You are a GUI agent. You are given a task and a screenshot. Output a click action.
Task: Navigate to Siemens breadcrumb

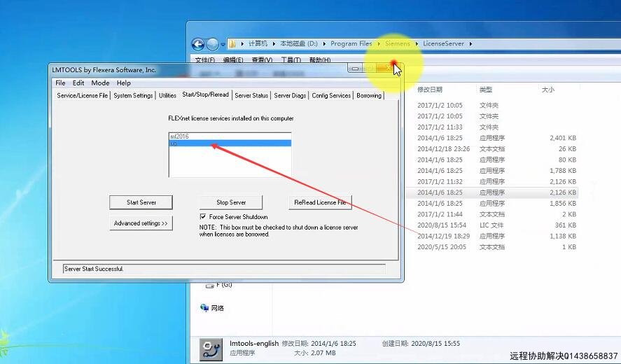[397, 43]
